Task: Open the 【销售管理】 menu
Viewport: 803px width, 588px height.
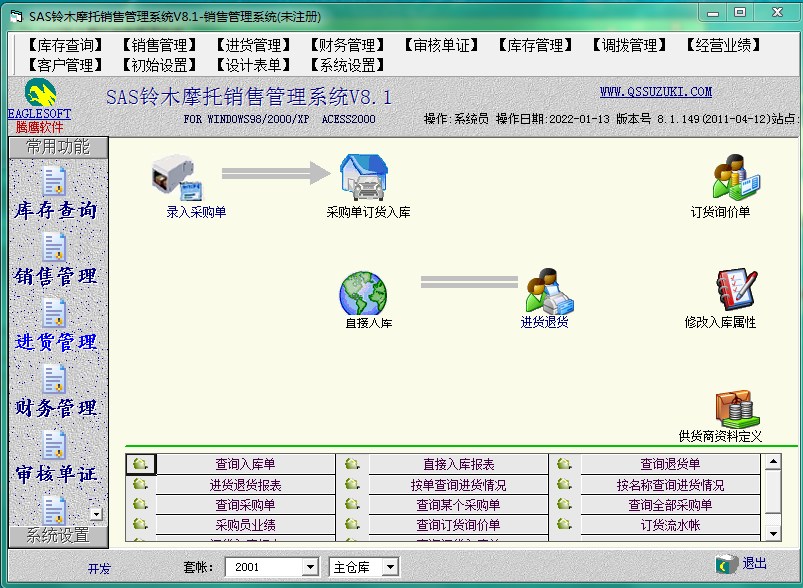Action: pyautogui.click(x=160, y=46)
